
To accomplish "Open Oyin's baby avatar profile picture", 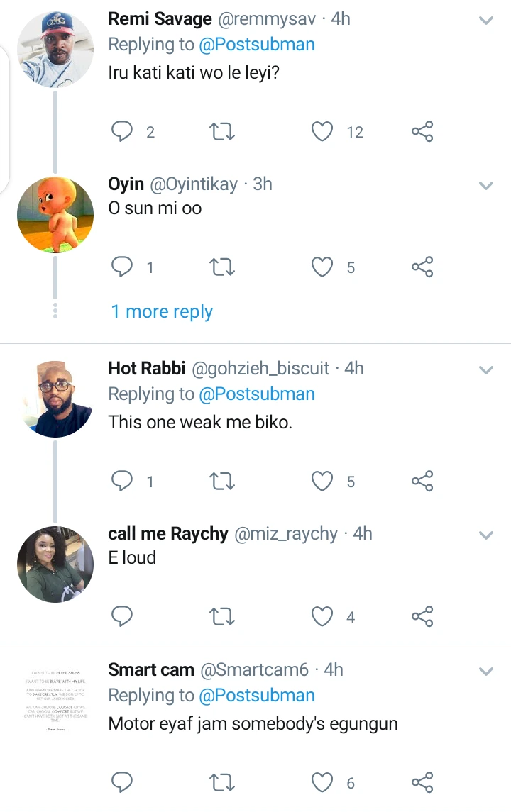I will [x=55, y=215].
